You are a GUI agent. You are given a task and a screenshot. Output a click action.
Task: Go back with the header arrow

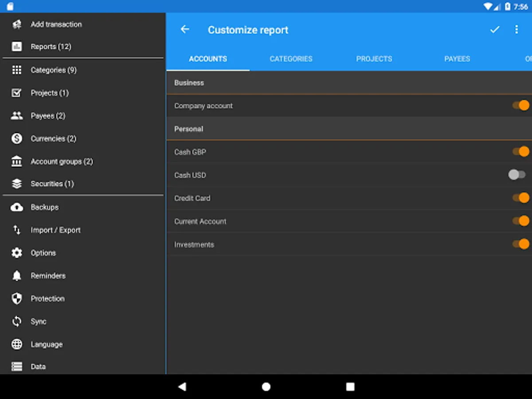(x=185, y=29)
